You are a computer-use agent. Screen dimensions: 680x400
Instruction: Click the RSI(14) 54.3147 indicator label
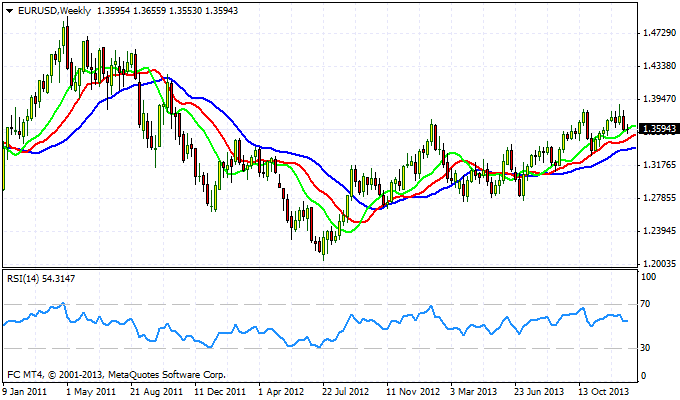41,279
